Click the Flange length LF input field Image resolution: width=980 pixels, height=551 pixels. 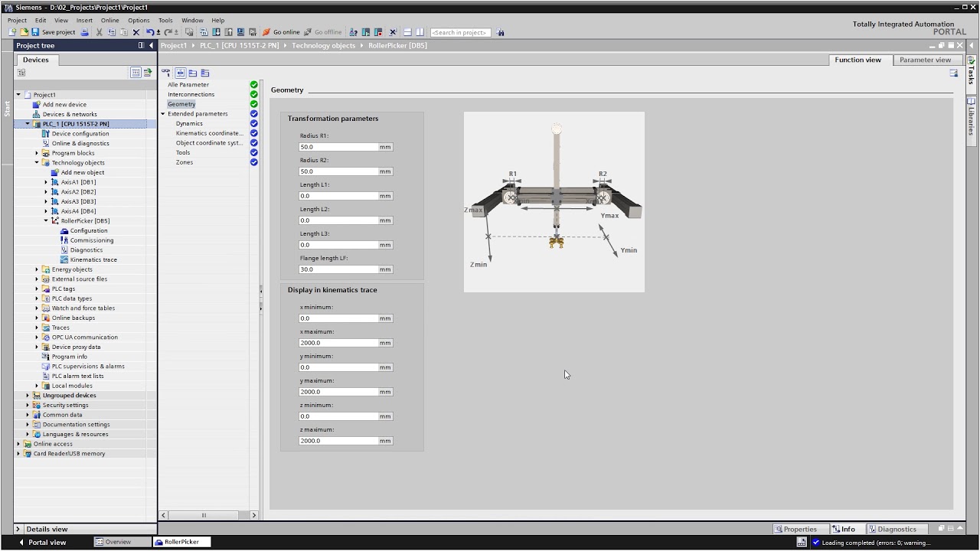pos(339,269)
